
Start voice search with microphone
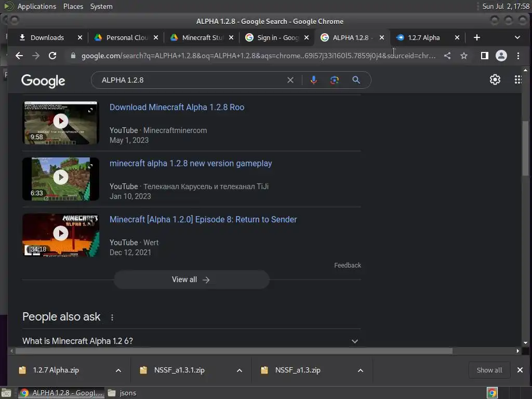pos(314,80)
